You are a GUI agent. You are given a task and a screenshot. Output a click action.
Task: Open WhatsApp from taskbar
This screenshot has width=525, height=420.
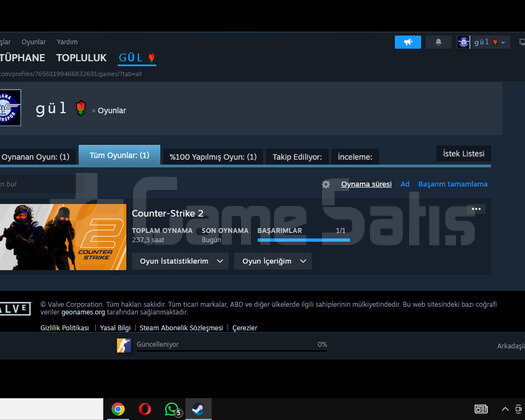point(172,409)
